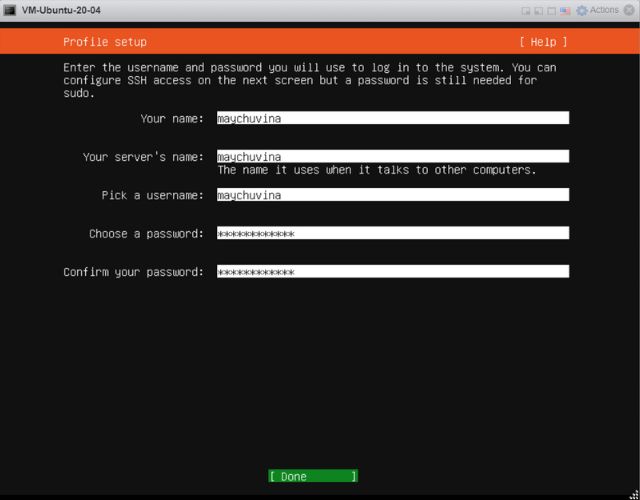Open the Help menu in the installer header
The image size is (640, 500).
[x=543, y=42]
